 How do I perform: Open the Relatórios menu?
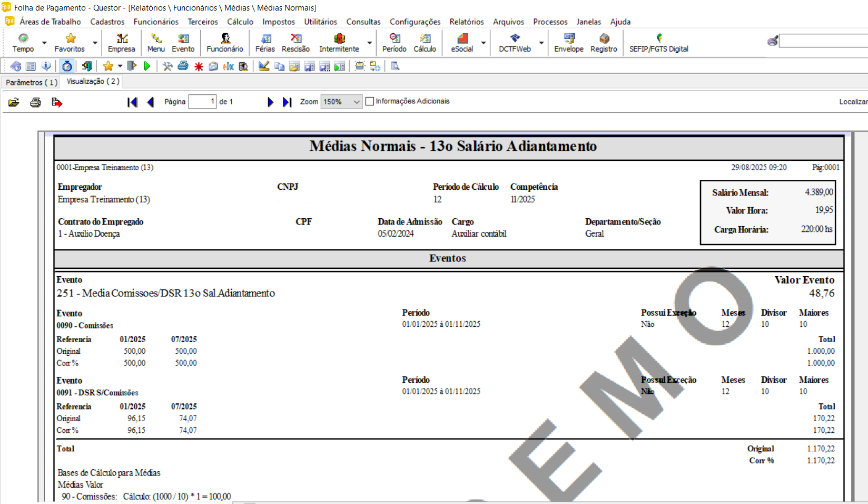[x=466, y=22]
